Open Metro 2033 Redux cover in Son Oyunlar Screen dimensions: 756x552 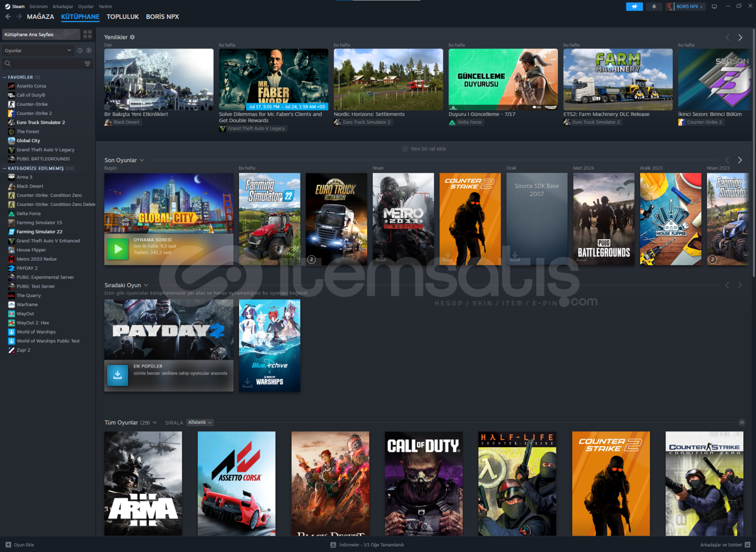pos(403,219)
